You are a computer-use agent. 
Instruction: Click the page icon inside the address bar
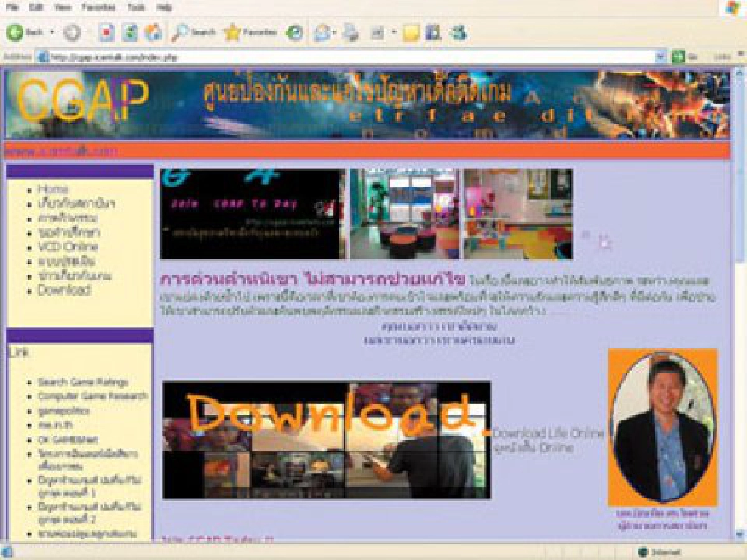click(x=43, y=57)
